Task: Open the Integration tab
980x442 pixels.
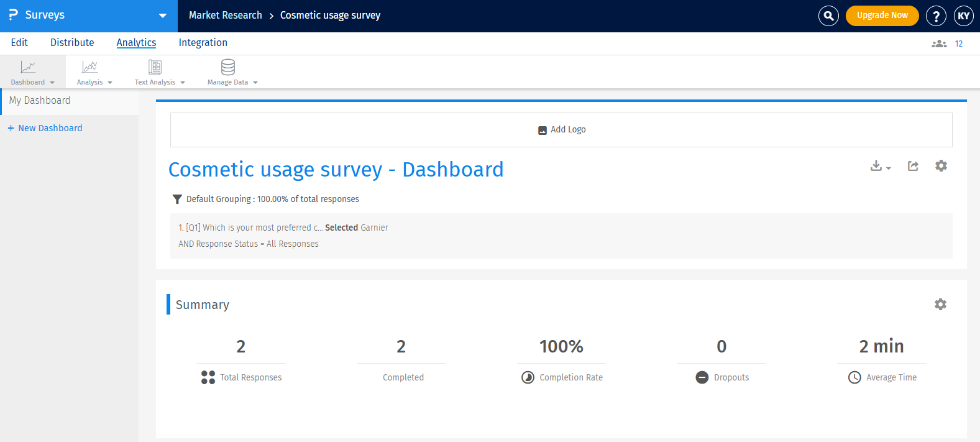Action: [203, 42]
